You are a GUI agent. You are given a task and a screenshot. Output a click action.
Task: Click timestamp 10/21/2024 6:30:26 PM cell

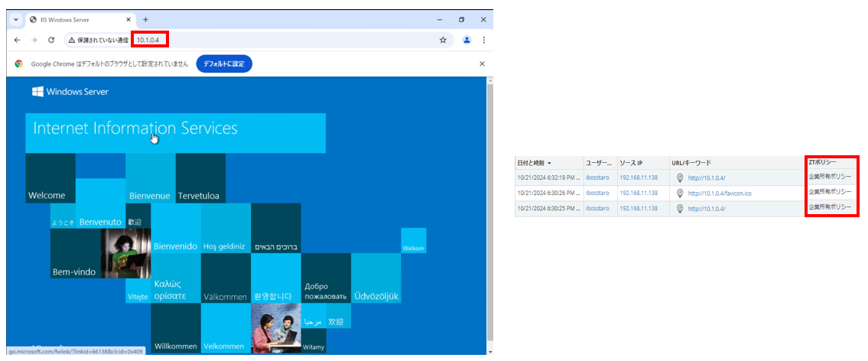pos(548,194)
